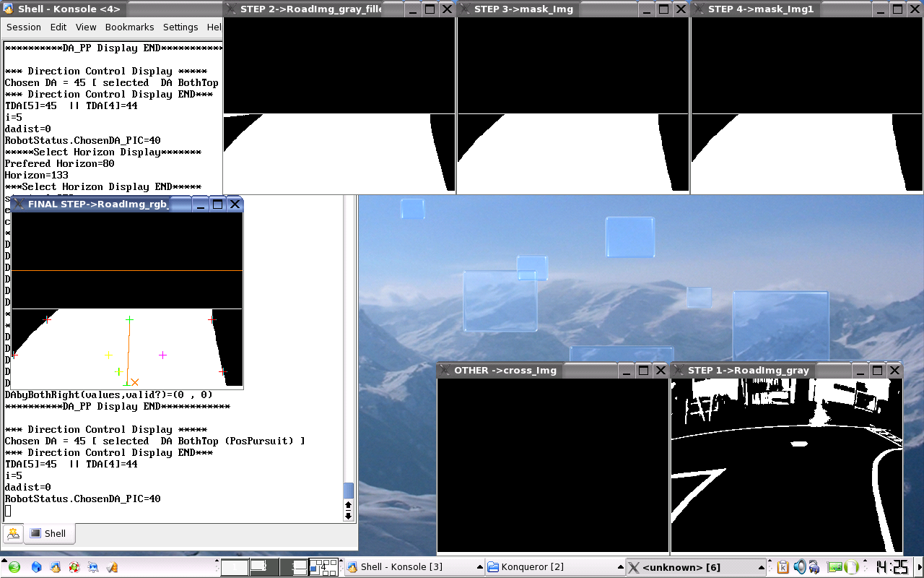The width and height of the screenshot is (924, 578).
Task: Launch the lifebuoy Help Center icon
Action: point(74,567)
